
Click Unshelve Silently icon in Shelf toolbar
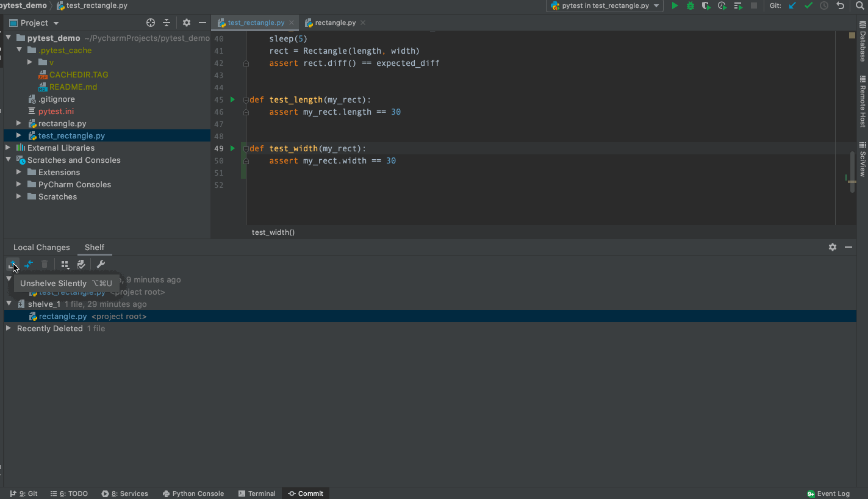pos(13,264)
